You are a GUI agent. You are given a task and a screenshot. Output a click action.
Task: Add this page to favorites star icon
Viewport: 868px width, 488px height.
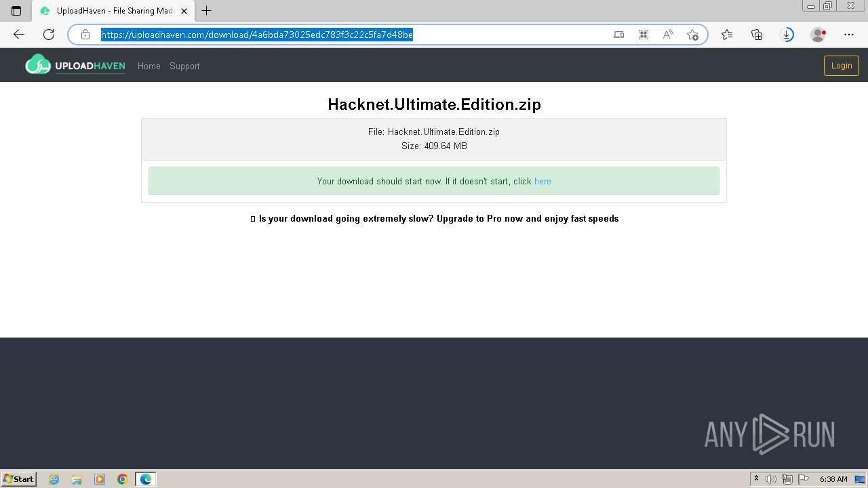tap(692, 35)
